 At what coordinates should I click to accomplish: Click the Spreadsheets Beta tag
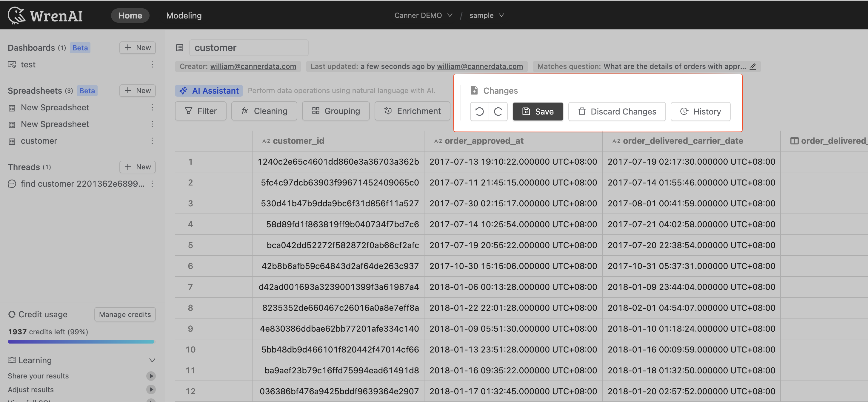point(87,91)
